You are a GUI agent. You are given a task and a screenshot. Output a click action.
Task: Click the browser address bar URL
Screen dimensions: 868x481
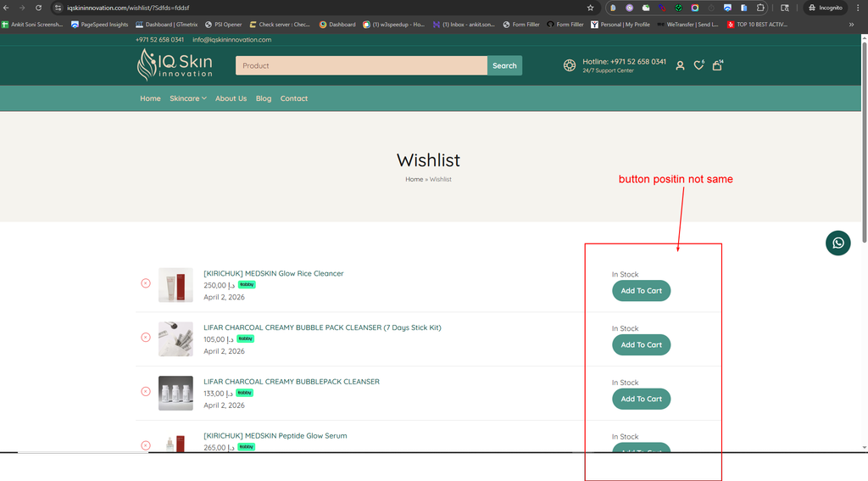[x=129, y=8]
